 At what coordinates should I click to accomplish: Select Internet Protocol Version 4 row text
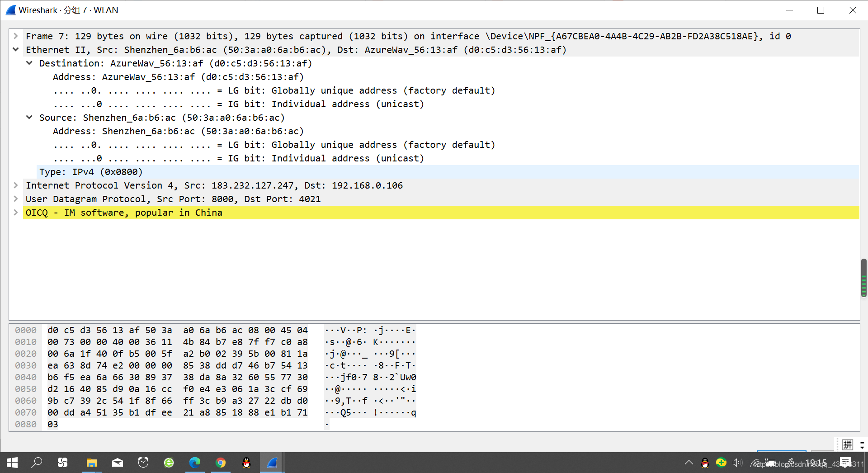214,185
